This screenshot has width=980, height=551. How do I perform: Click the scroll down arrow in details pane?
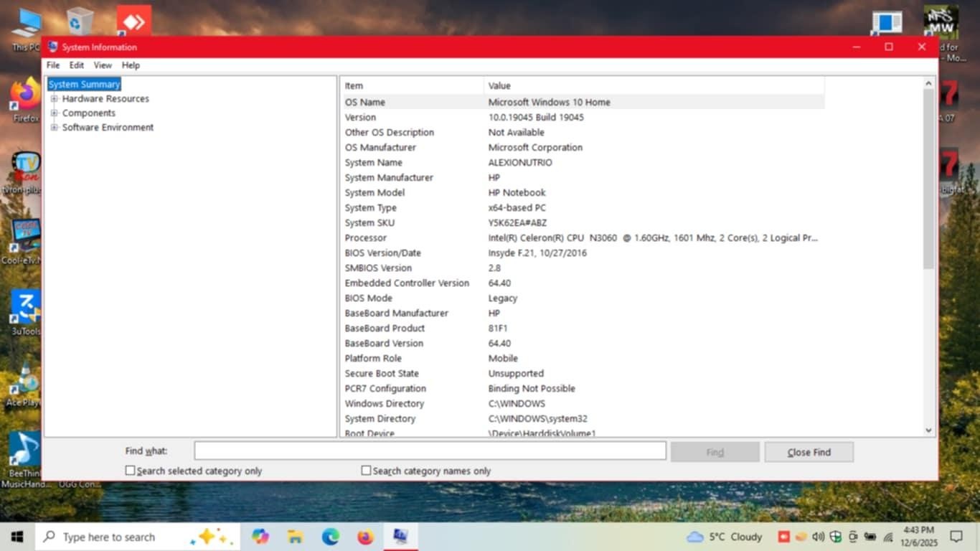[x=929, y=430]
